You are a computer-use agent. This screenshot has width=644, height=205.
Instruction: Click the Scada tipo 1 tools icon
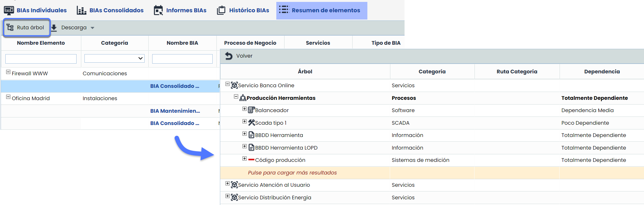(251, 122)
